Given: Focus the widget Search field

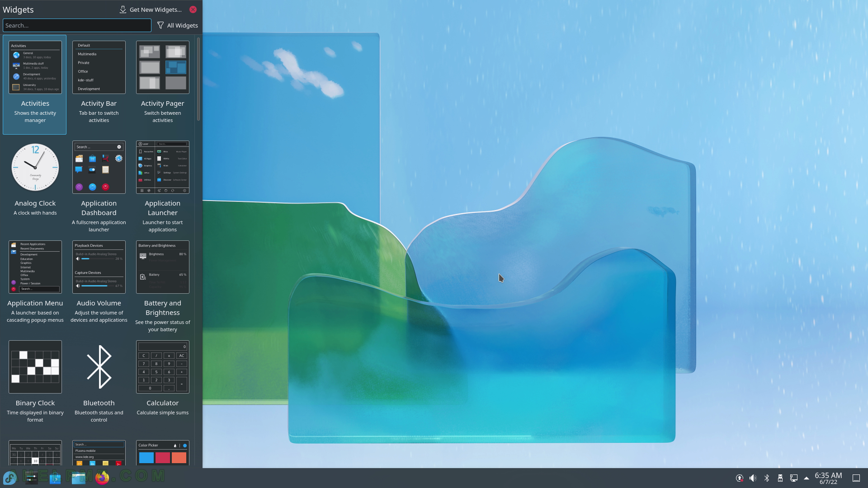Looking at the screenshot, I should point(77,25).
